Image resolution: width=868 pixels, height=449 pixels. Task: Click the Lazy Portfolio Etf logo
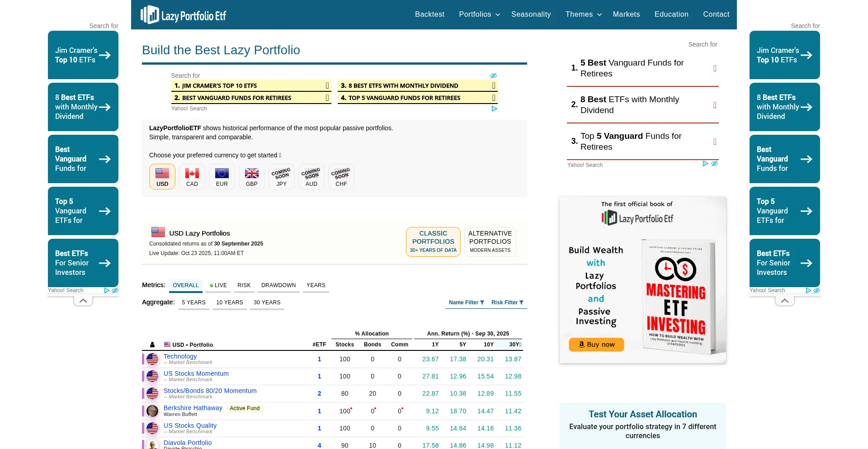coord(184,15)
